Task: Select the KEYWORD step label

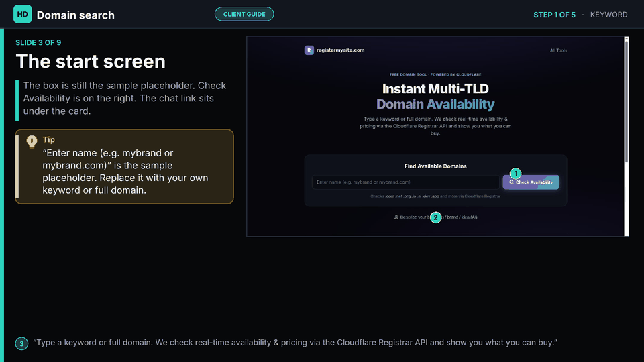Action: [608, 15]
